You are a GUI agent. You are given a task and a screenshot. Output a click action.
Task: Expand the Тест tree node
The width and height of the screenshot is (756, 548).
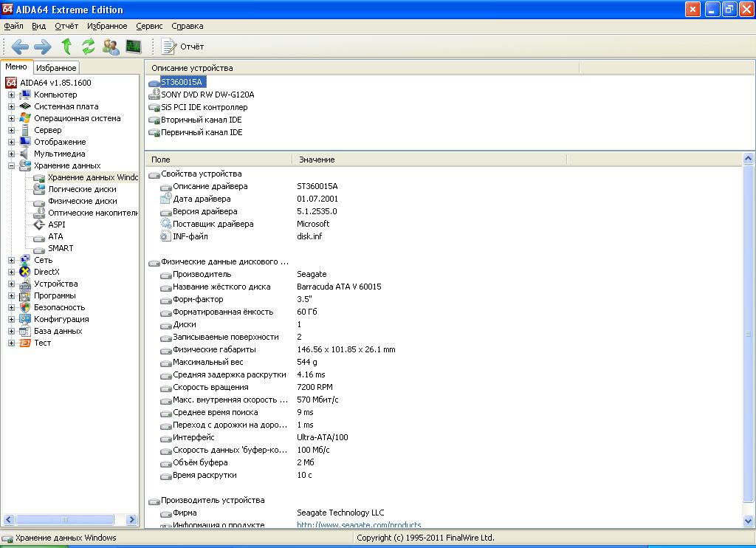tap(11, 343)
